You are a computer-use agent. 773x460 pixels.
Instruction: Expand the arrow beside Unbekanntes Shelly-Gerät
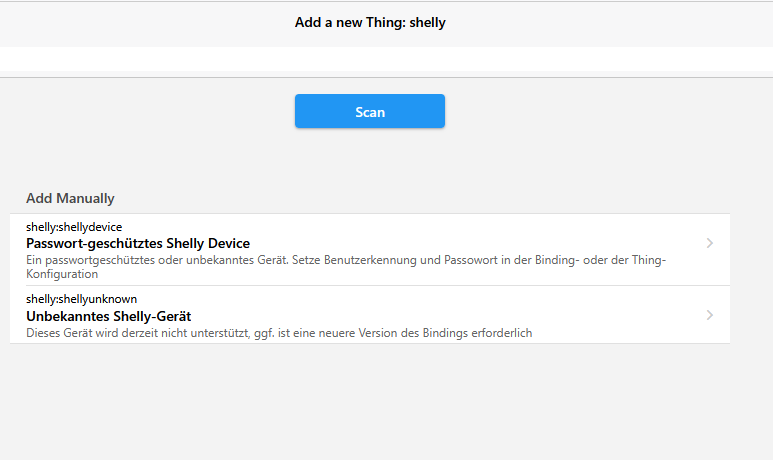[x=710, y=315]
